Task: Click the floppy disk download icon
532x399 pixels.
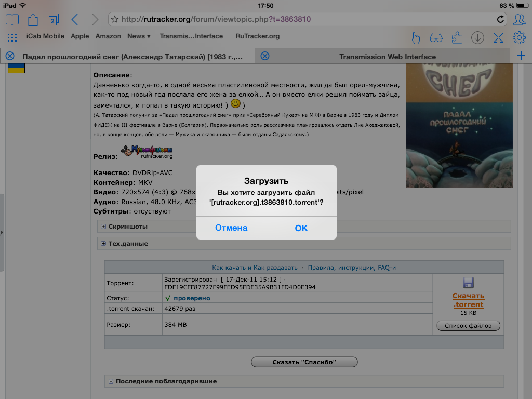Action: click(468, 283)
